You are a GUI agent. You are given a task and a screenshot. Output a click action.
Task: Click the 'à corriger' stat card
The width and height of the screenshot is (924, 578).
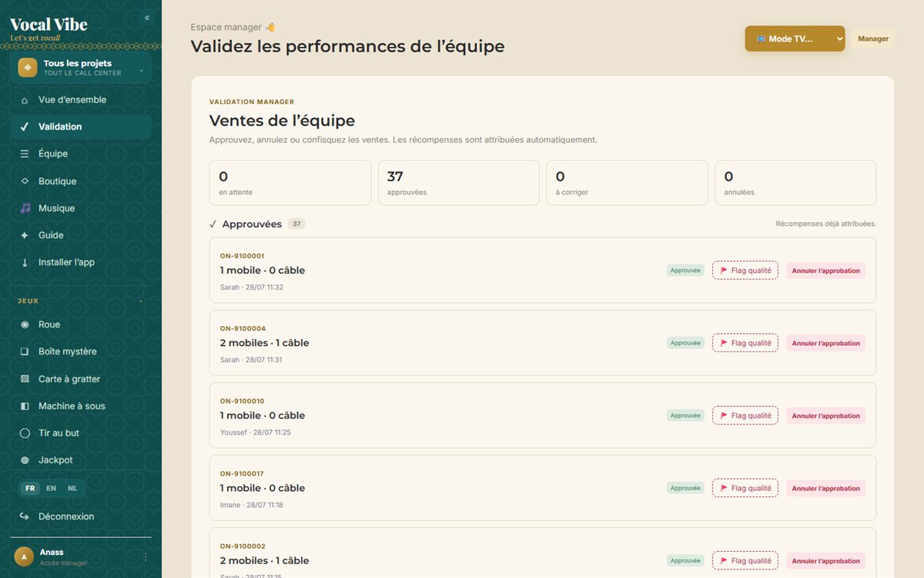click(628, 183)
